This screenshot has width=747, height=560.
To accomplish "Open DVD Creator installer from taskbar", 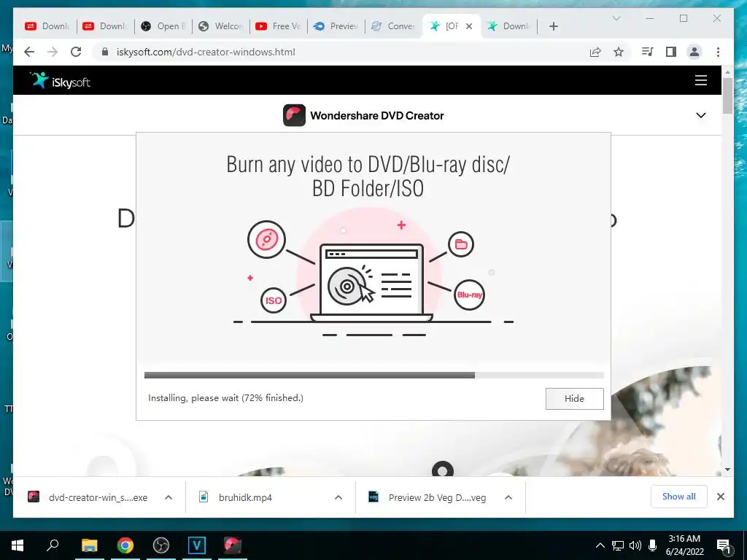I will click(x=233, y=545).
